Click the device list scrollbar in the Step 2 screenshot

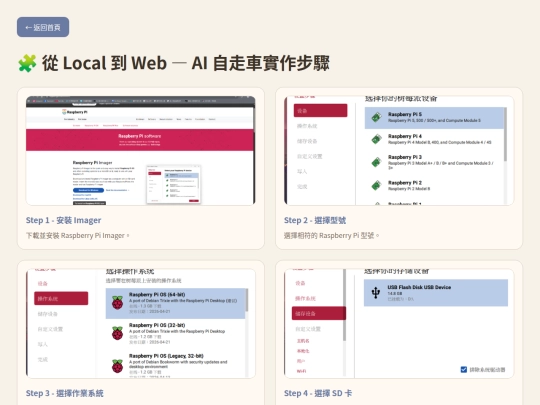505,134
